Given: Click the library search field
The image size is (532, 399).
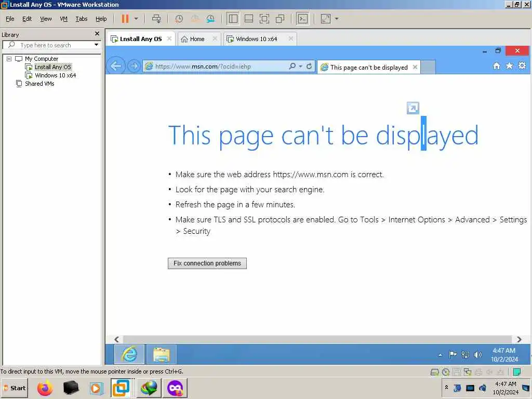Looking at the screenshot, I should pos(51,45).
